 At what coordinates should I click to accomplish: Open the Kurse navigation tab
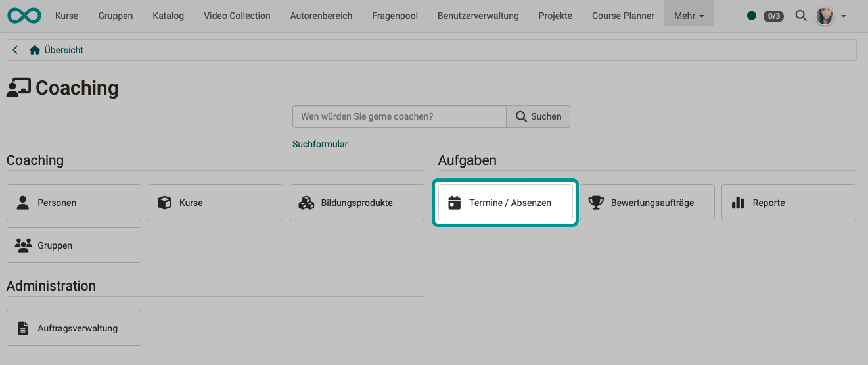(x=66, y=16)
